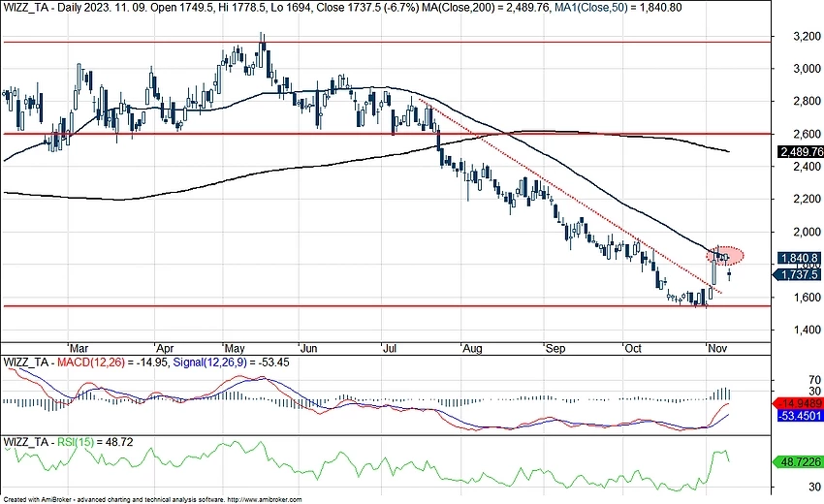
Task: Click the Signal(12,26,9) = -53.45 label
Action: [231, 362]
